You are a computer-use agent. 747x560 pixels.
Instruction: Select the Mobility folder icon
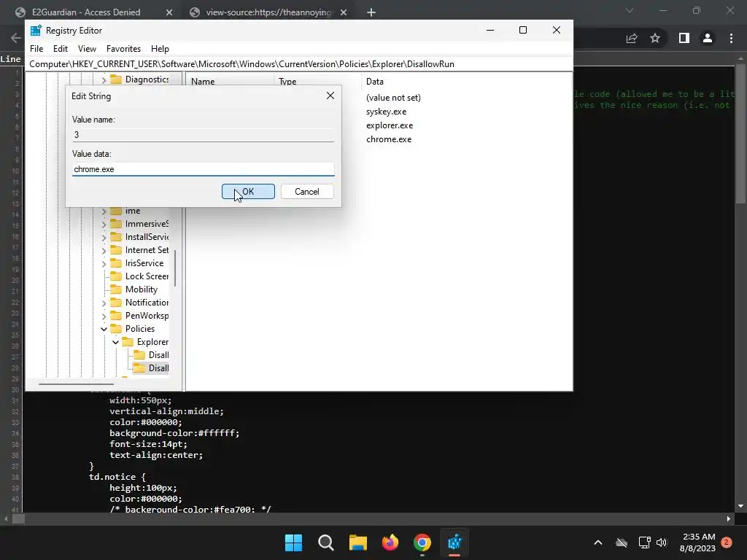(116, 289)
